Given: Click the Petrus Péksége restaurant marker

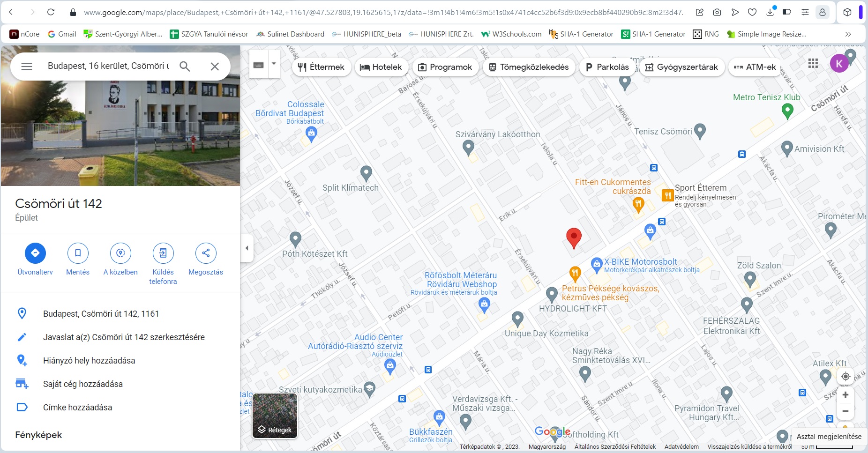Looking at the screenshot, I should click(575, 274).
